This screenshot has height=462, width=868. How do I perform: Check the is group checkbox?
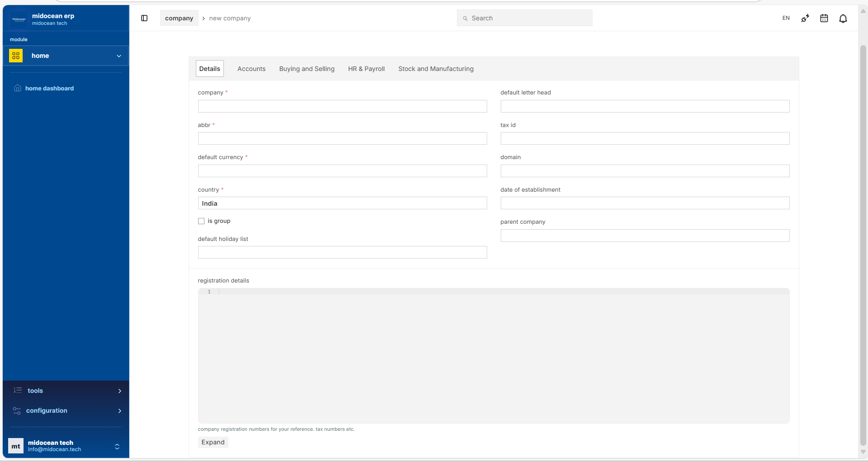(x=201, y=221)
